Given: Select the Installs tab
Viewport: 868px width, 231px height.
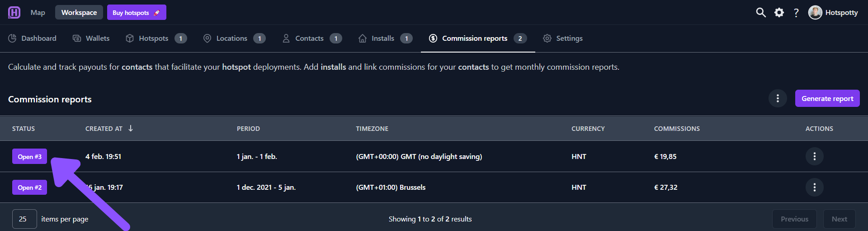Looking at the screenshot, I should pyautogui.click(x=385, y=38).
